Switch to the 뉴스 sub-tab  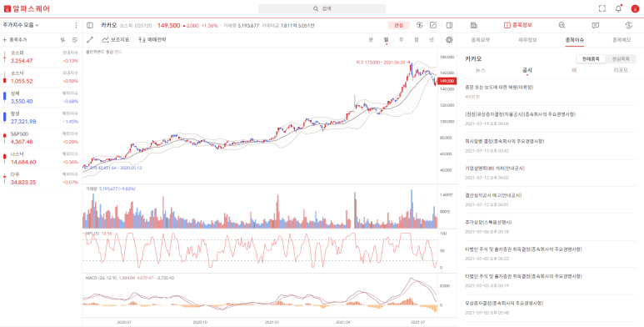click(480, 70)
